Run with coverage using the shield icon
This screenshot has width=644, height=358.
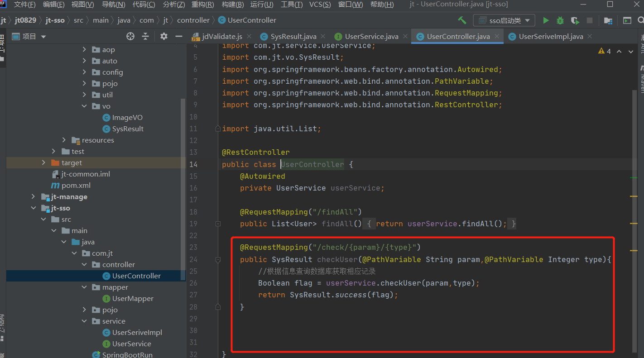pyautogui.click(x=575, y=20)
